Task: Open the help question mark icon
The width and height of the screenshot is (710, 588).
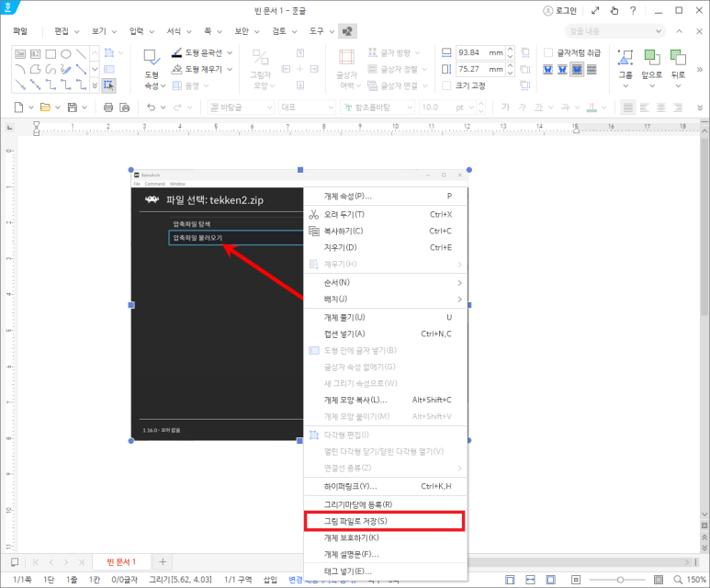Action: 633,10
